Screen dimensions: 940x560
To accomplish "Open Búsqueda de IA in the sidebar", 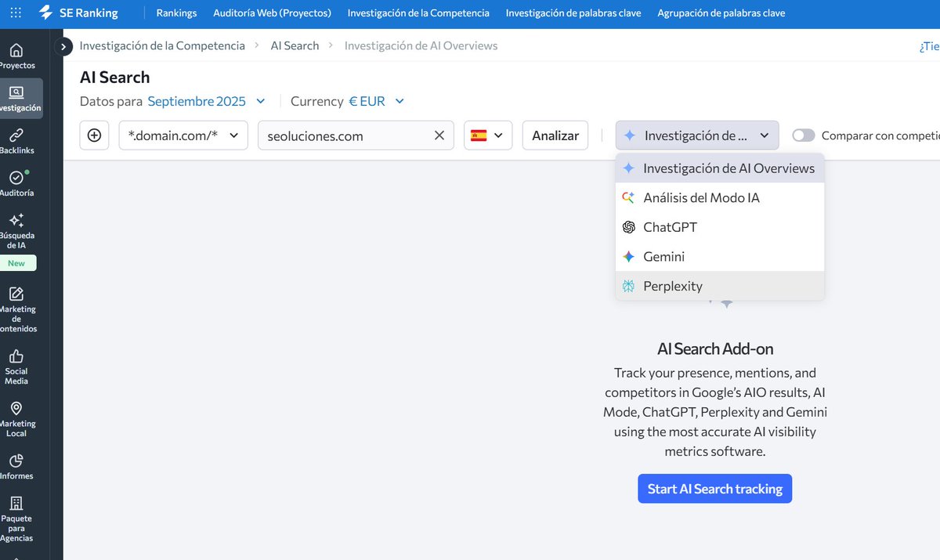I will click(x=16, y=231).
